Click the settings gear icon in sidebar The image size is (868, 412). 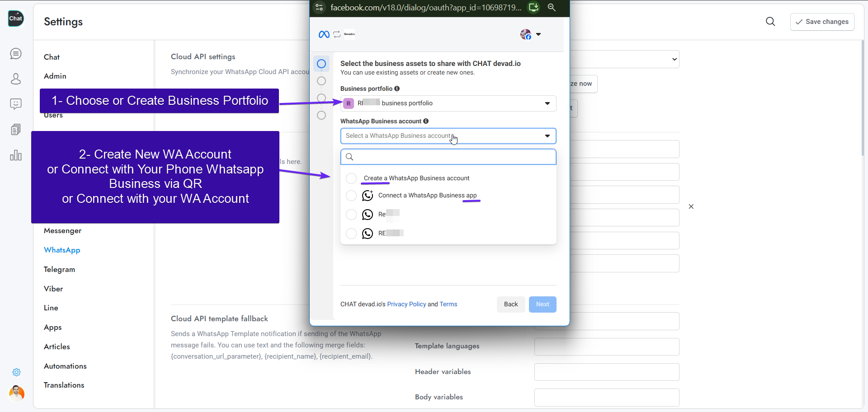(x=16, y=372)
